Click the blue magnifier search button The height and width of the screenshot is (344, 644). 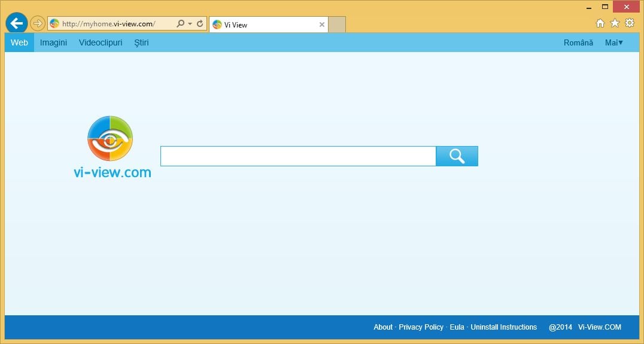pos(457,156)
